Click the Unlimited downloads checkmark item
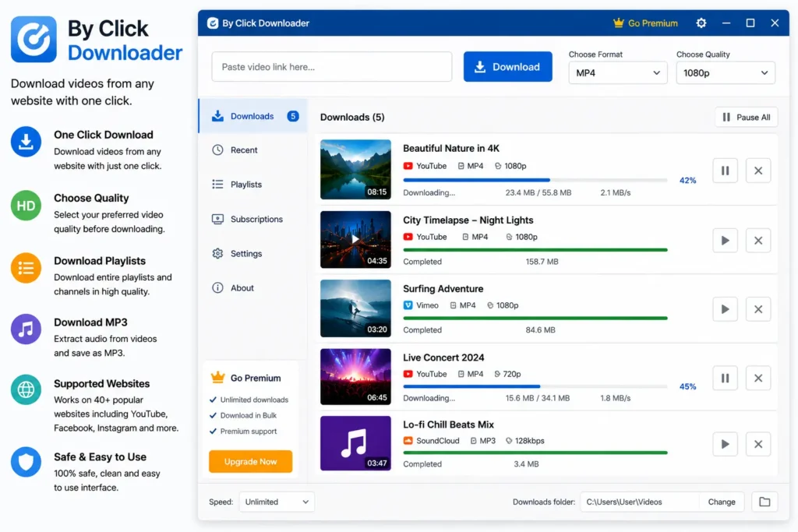Viewport: 798px width, 532px height. (249, 400)
